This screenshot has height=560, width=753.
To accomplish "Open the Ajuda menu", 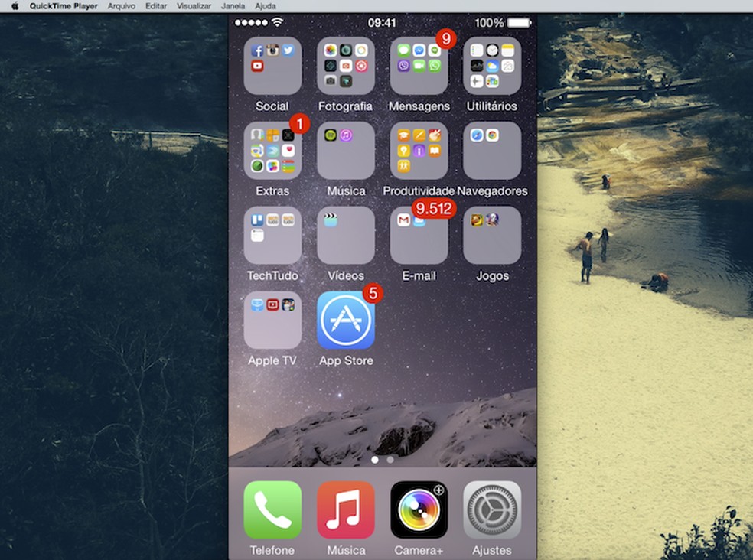I will coord(265,6).
